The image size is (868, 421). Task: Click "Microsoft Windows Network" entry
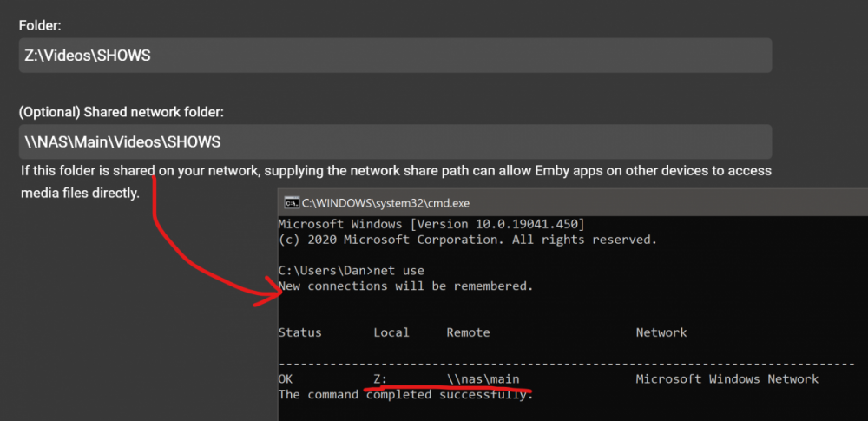727,379
